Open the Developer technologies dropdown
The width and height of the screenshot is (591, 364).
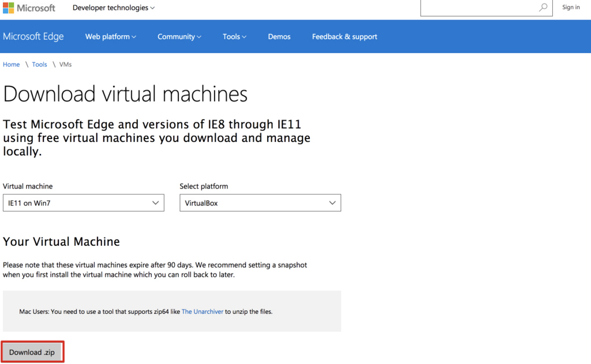pos(114,7)
